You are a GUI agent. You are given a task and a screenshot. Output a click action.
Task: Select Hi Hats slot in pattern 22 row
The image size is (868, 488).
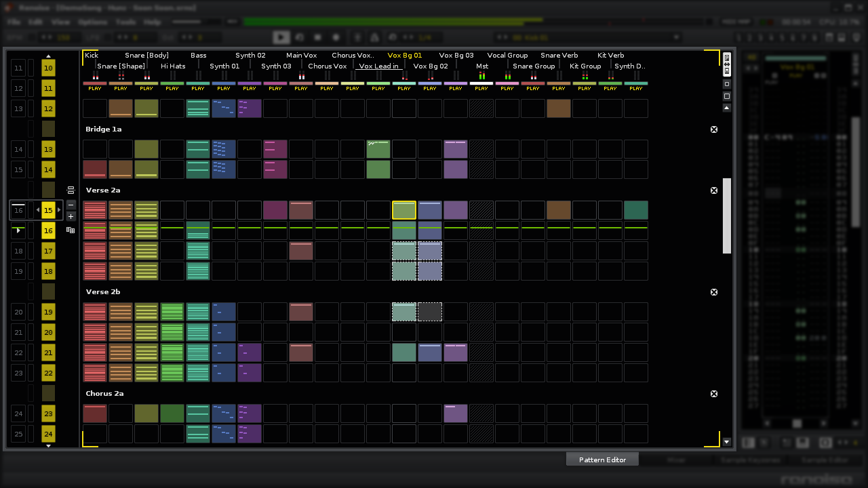(x=172, y=373)
